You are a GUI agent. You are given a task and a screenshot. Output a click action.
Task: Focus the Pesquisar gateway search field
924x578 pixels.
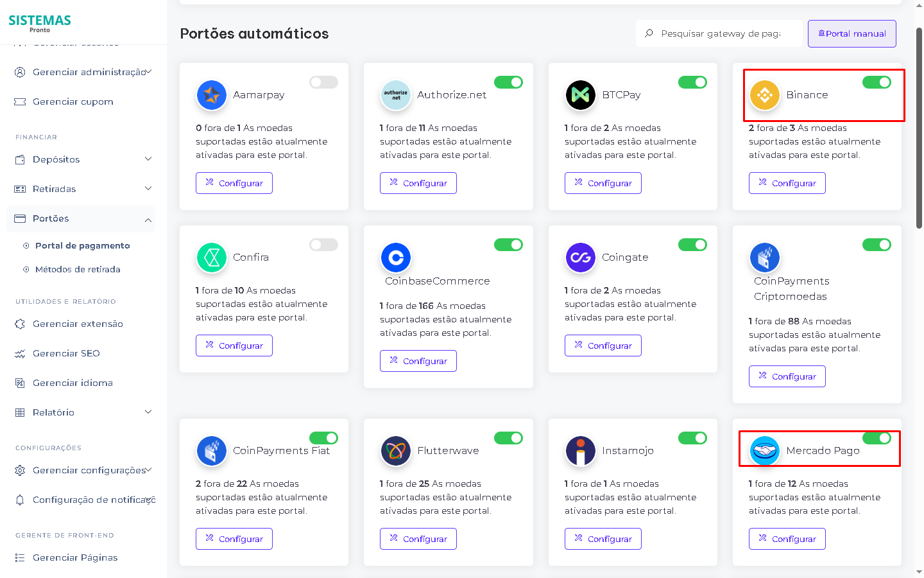click(721, 33)
